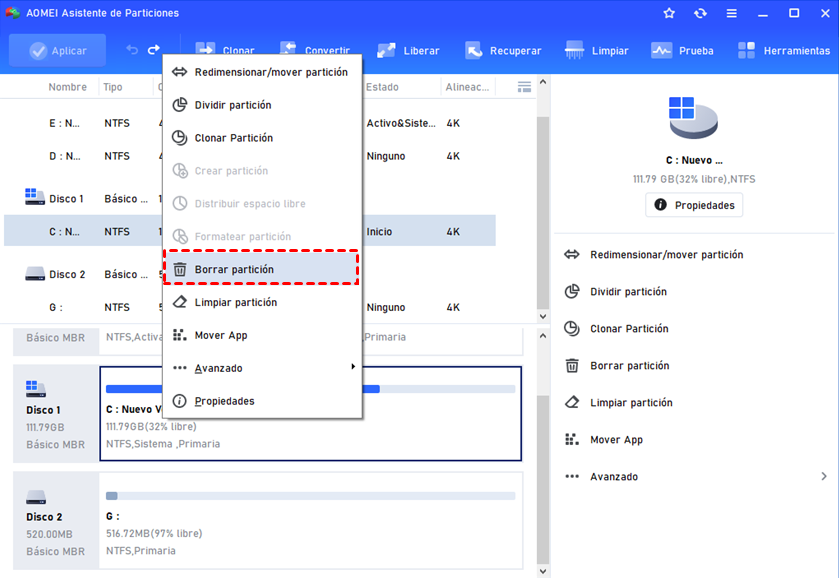Click Redimensionar/mover partición in right panel
The image size is (839, 578).
coord(666,255)
